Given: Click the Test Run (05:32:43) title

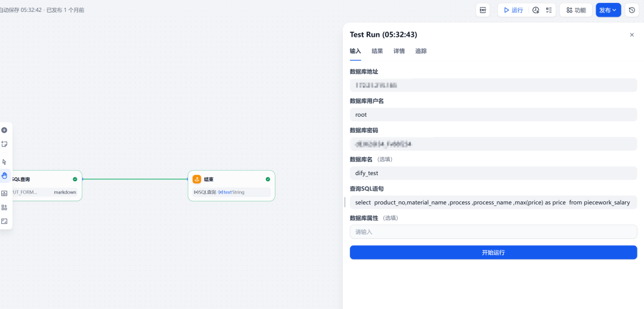Looking at the screenshot, I should [383, 35].
